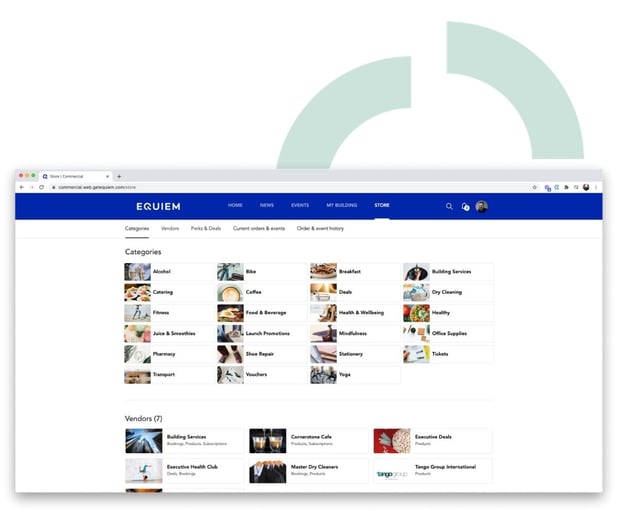This screenshot has width=618, height=515.
Task: Open Tango Group International vendor card
Action: tap(432, 470)
